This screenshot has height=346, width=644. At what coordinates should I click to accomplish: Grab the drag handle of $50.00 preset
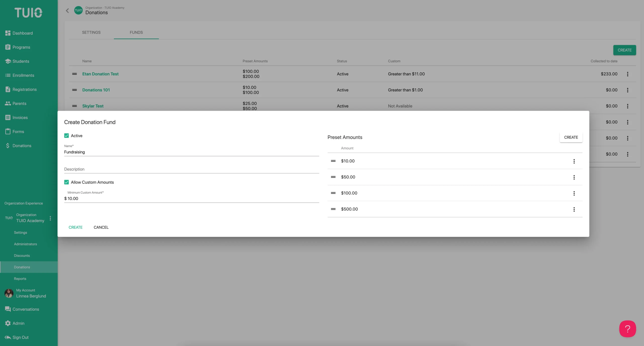tap(333, 177)
